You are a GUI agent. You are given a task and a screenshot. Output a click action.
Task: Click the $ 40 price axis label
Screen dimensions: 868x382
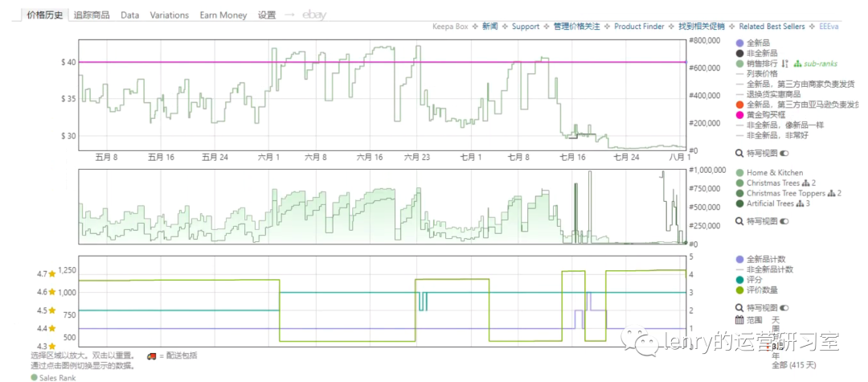[x=68, y=62]
